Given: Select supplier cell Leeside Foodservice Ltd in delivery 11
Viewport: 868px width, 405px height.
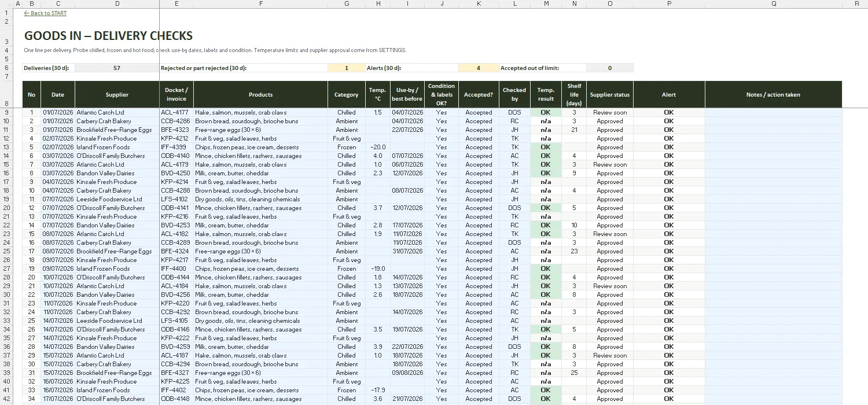Looking at the screenshot, I should [x=117, y=199].
